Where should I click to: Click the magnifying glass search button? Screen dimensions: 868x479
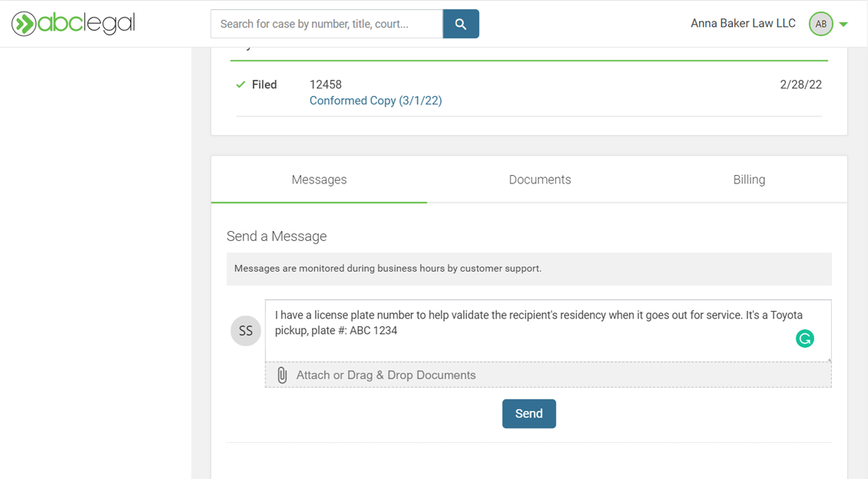click(x=461, y=24)
